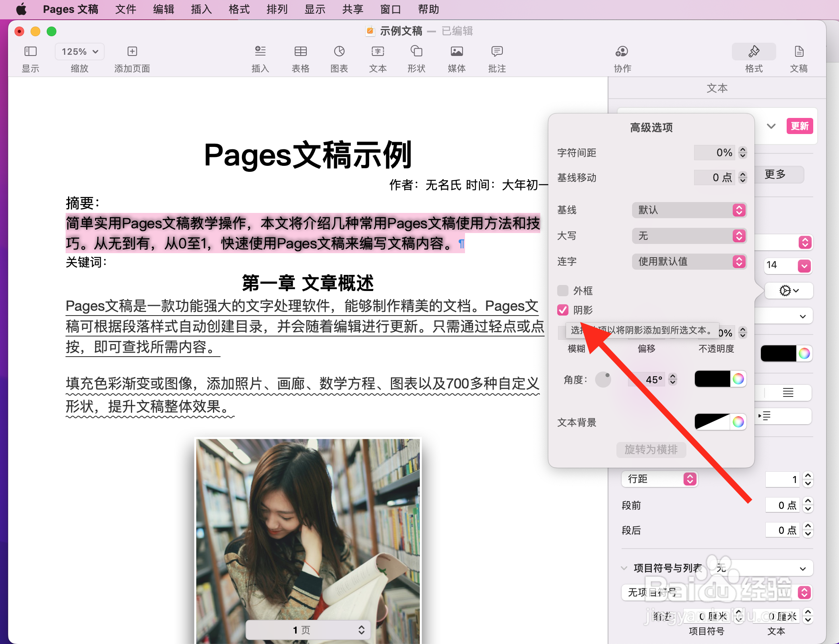Open the 帮助 menu
Image resolution: width=839 pixels, height=644 pixels.
point(428,9)
